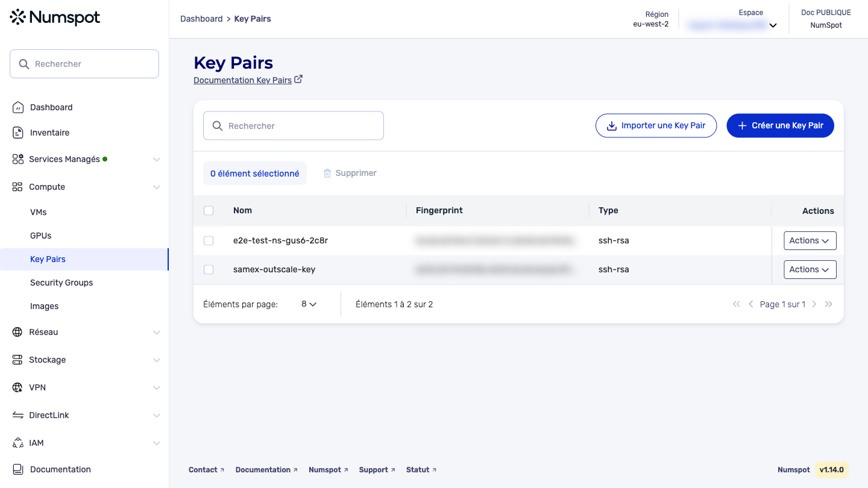Focus the sidebar Rechercher field

coord(84,64)
